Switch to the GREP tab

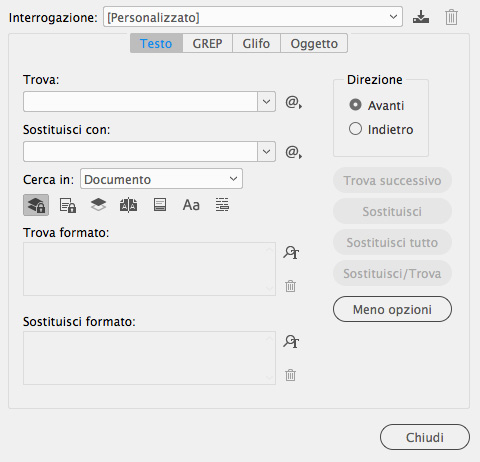pos(207,43)
